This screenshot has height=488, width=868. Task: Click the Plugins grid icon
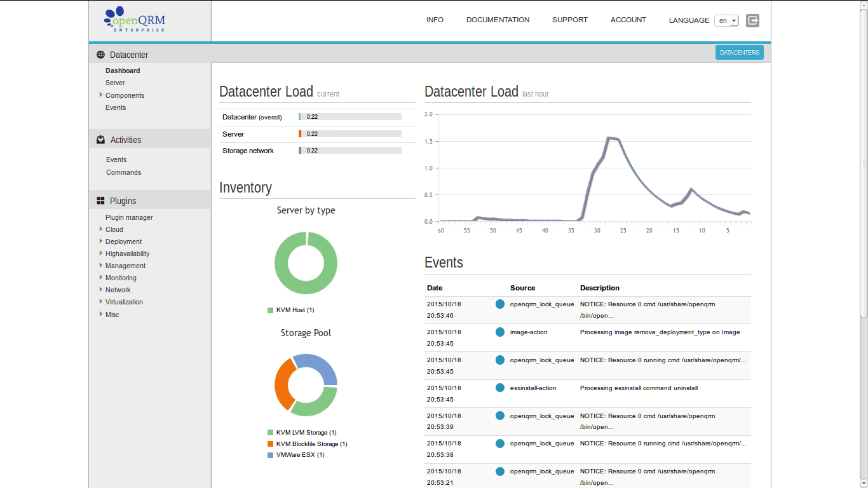pyautogui.click(x=100, y=201)
